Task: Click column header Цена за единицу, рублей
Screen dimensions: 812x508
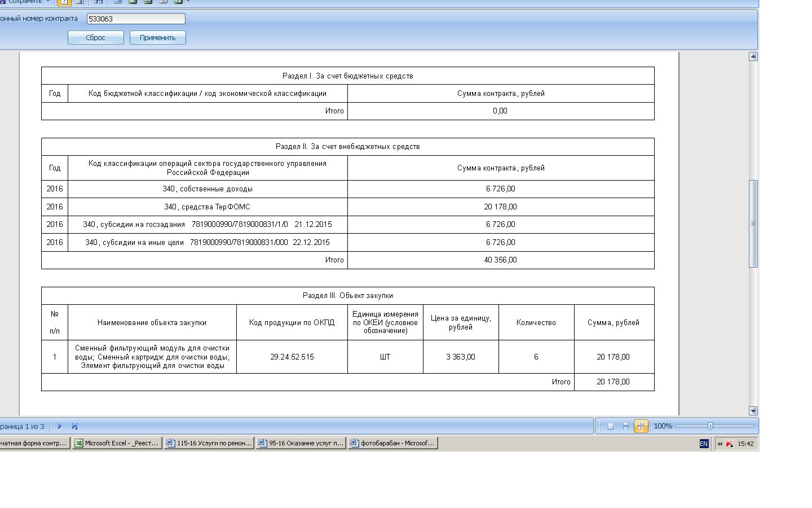Action: pos(461,322)
